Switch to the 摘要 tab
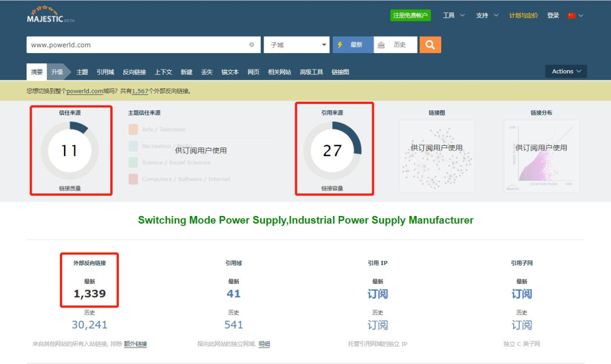Image resolution: width=611 pixels, height=364 pixels. point(37,72)
